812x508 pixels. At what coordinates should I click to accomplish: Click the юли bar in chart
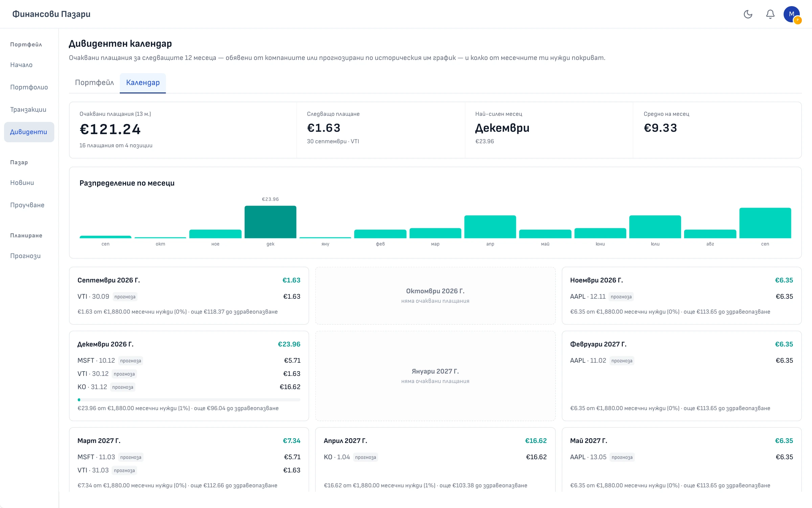[655, 227]
